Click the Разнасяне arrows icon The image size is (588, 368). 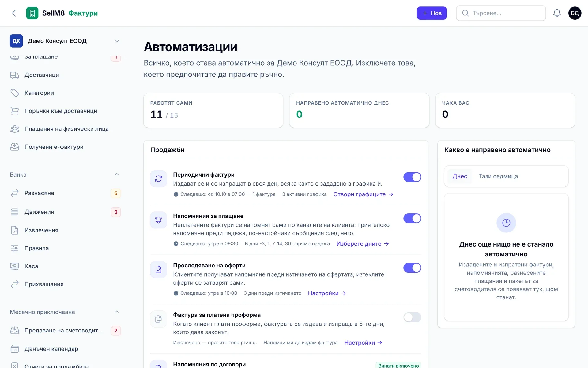15,193
